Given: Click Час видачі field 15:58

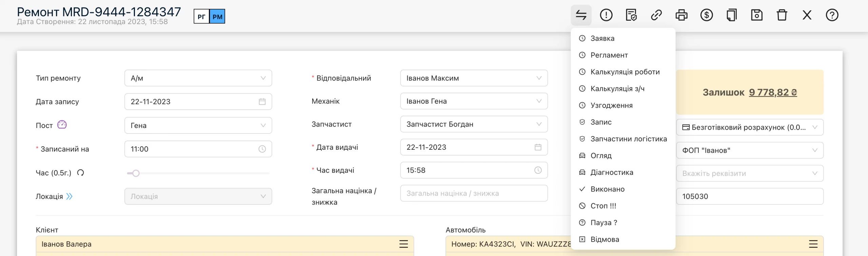Looking at the screenshot, I should click(x=474, y=170).
